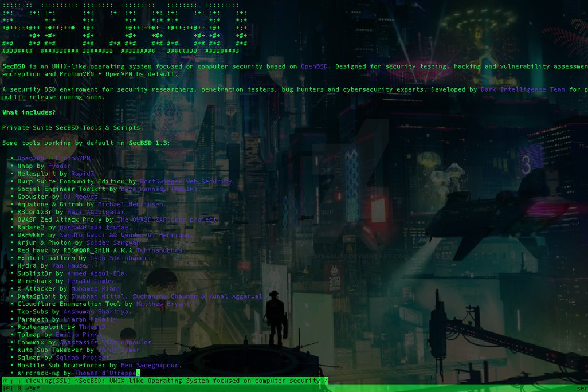
Task: Visit the pancake aka trufae link
Action: pos(94,228)
